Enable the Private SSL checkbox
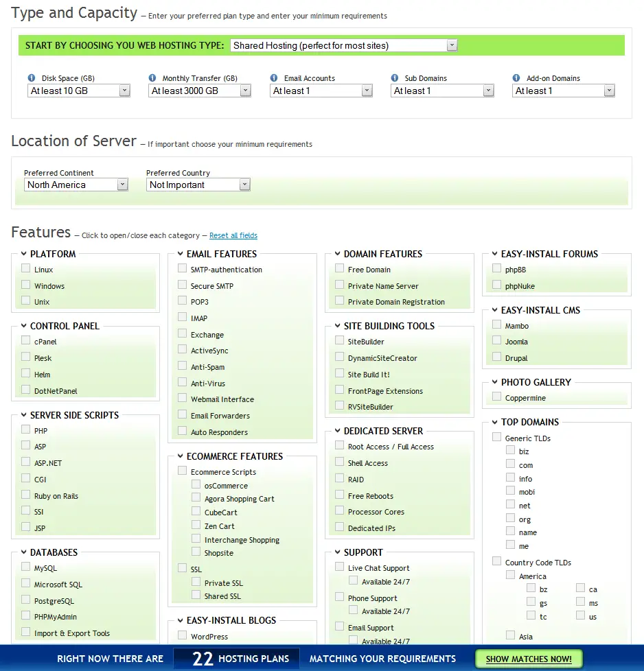This screenshot has height=671, width=644. click(196, 582)
